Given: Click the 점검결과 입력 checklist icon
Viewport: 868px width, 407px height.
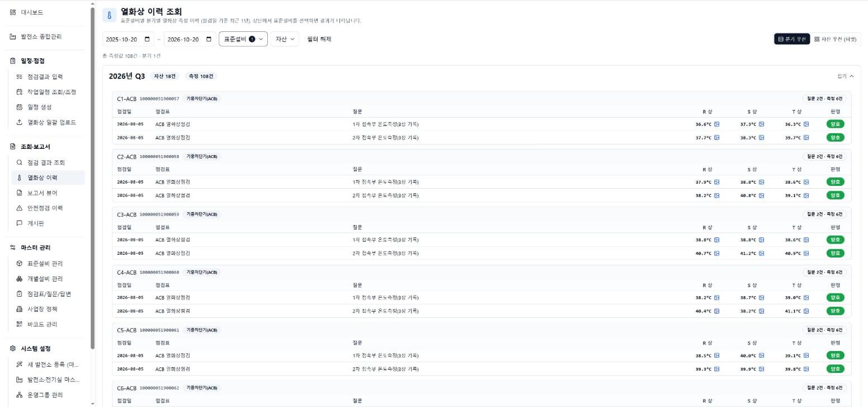Looking at the screenshot, I should pyautogui.click(x=20, y=77).
